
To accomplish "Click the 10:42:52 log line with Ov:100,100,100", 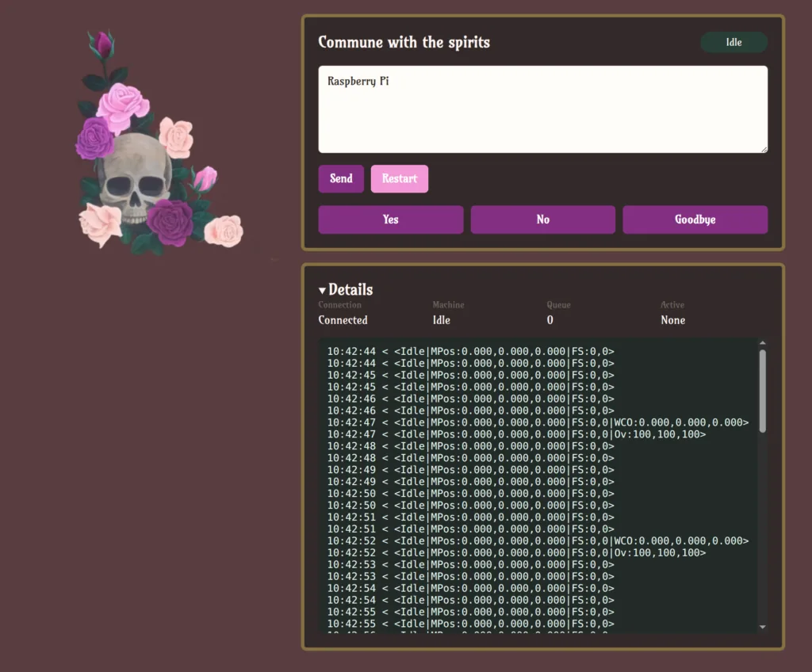I will coord(517,553).
